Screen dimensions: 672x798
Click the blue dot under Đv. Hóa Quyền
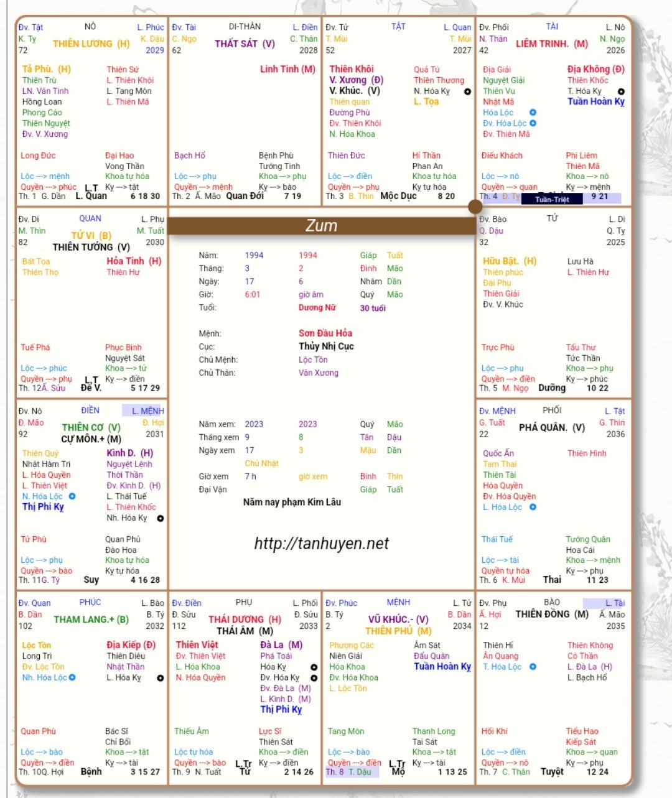[533, 508]
